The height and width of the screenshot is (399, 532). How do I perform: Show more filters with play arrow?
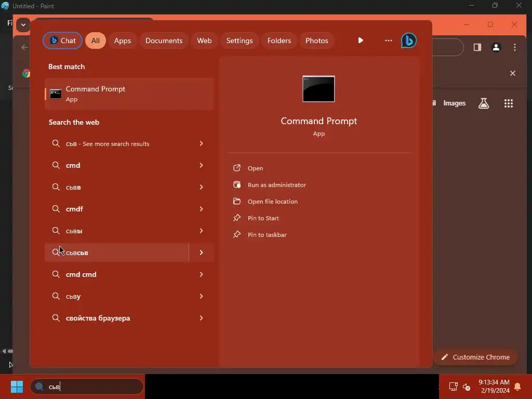(x=361, y=41)
